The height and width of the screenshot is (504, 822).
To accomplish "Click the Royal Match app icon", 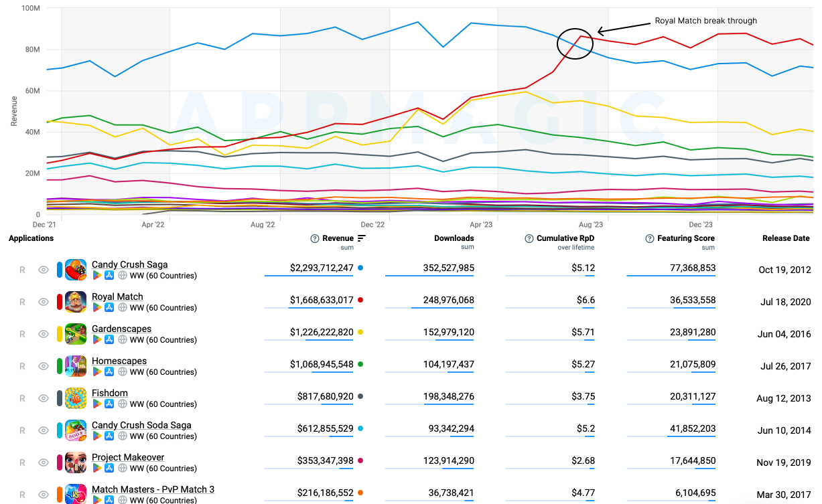I will click(76, 302).
